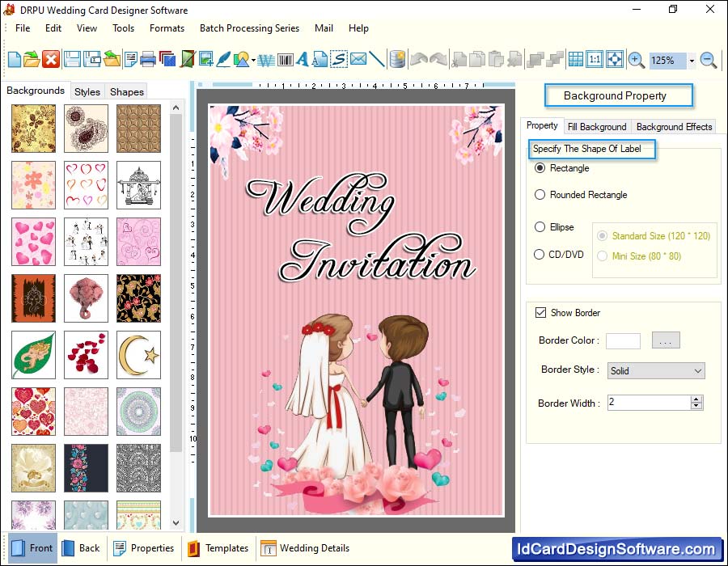Click the Border Color swatch
The image size is (728, 566).
[x=623, y=341]
